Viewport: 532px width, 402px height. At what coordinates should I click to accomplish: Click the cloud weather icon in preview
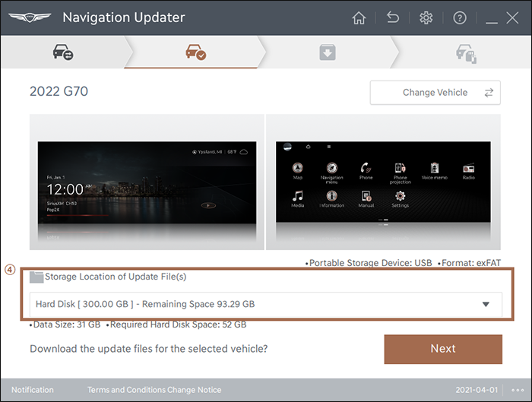244,152
